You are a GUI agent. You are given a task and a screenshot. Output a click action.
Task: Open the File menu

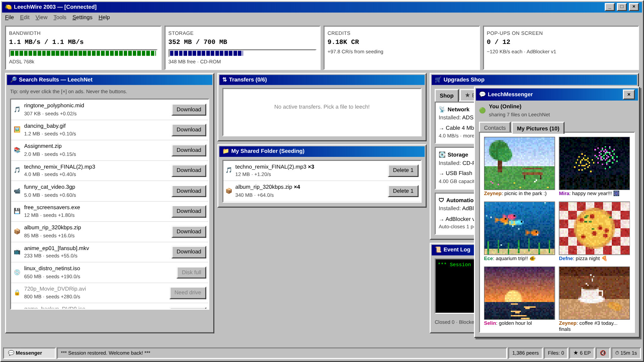[x=9, y=17]
